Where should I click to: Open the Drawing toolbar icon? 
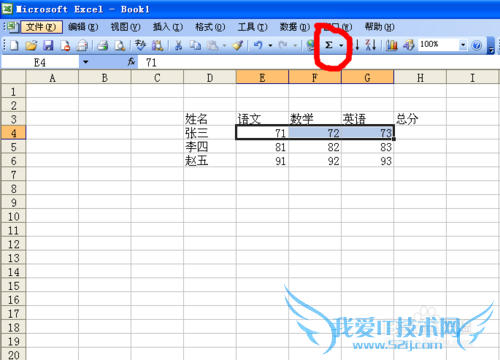409,45
